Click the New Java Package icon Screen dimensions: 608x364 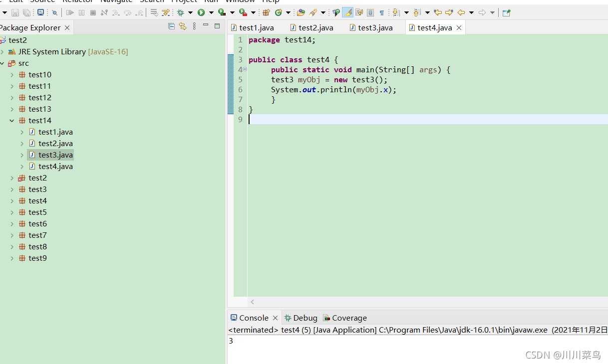pos(266,12)
